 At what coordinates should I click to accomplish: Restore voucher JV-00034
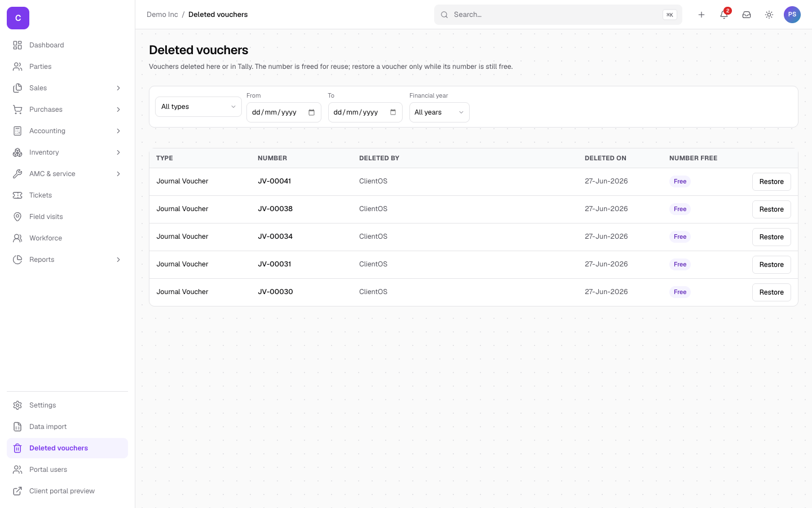771,237
